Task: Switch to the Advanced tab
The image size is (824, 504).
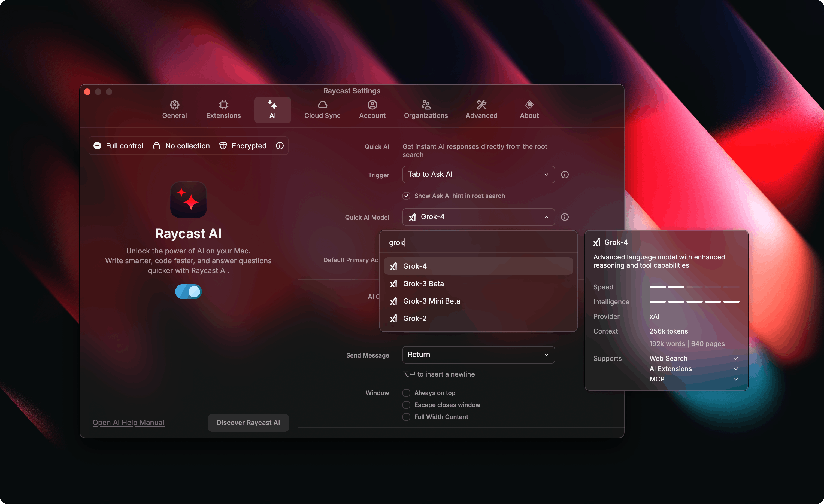Action: pos(481,110)
